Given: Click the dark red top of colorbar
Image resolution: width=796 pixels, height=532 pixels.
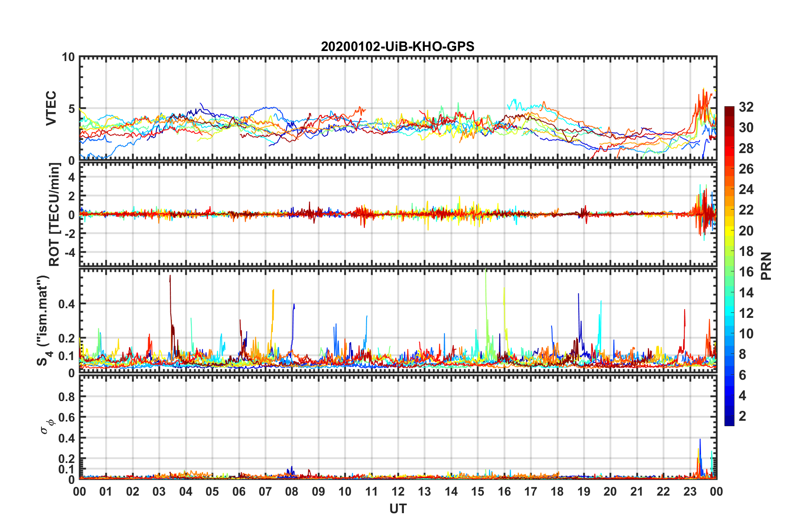Looking at the screenshot, I should pos(729,111).
